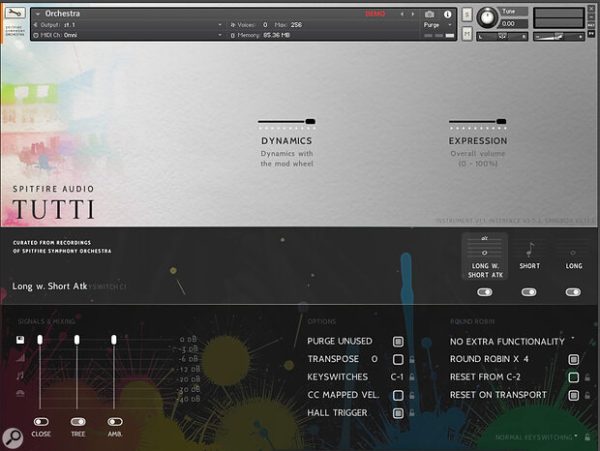Screen dimensions: 600x451
Task: Toggle switch under Long w. Short Atk
Action: click(x=485, y=292)
